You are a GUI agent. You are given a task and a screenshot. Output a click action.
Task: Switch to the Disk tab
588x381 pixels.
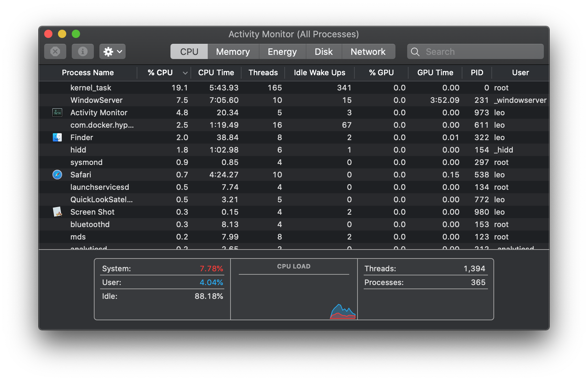[x=324, y=51]
